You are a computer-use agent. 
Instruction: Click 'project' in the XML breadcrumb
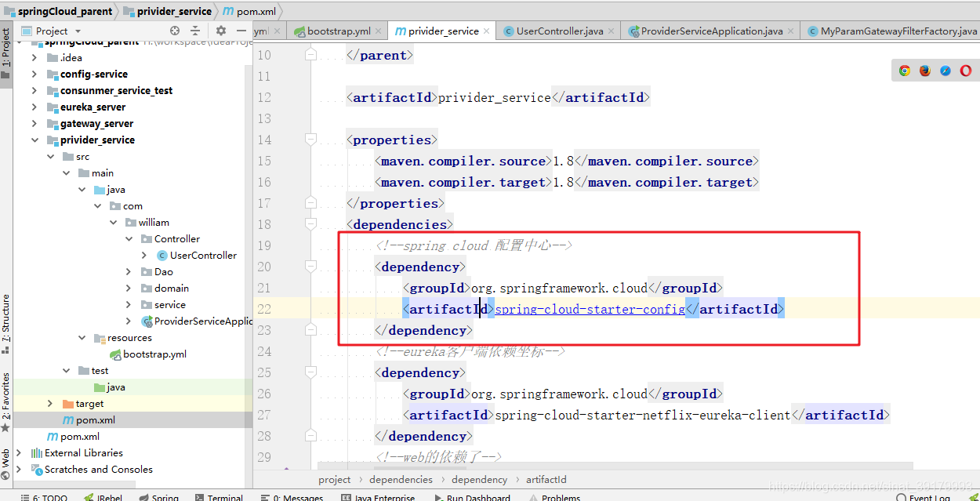point(335,479)
